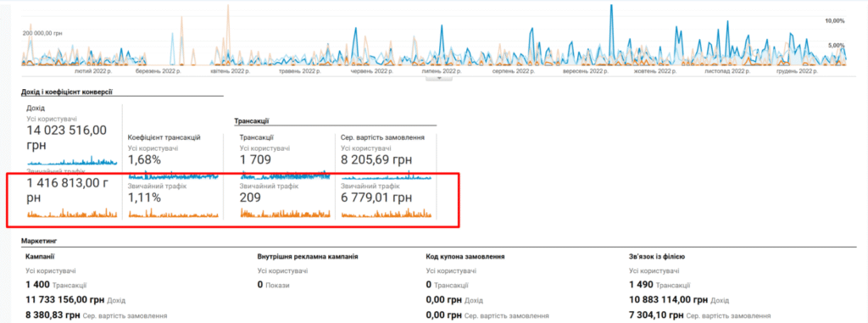Screen dimensions: 868x323
Task: Open the 'Кампанії' marketing report link
Action: 40,257
